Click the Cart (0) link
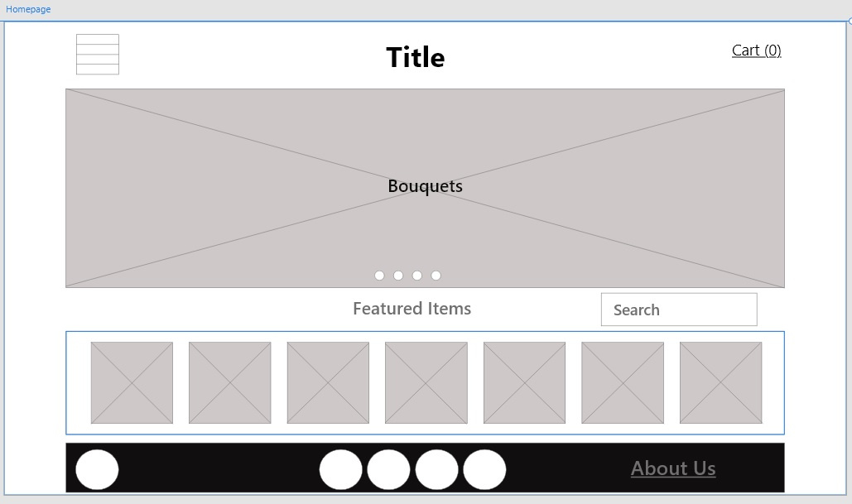 click(x=756, y=50)
